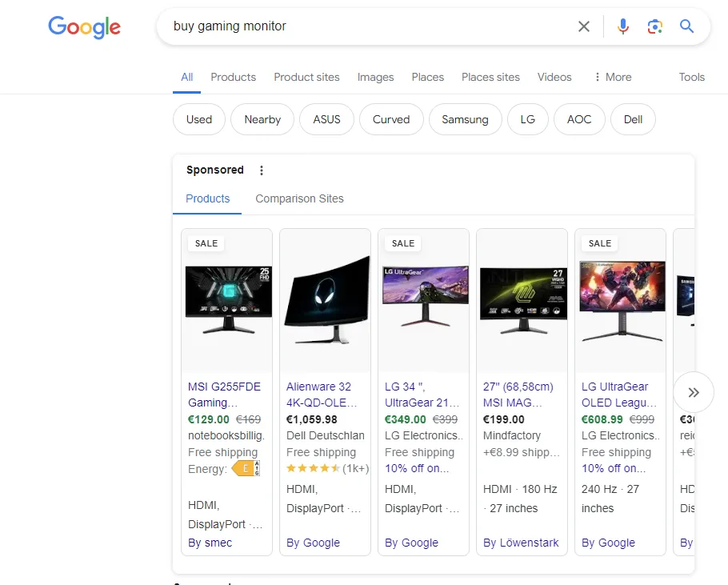Clear the search box with X icon
Viewport: 728px width, 585px height.
(x=584, y=26)
